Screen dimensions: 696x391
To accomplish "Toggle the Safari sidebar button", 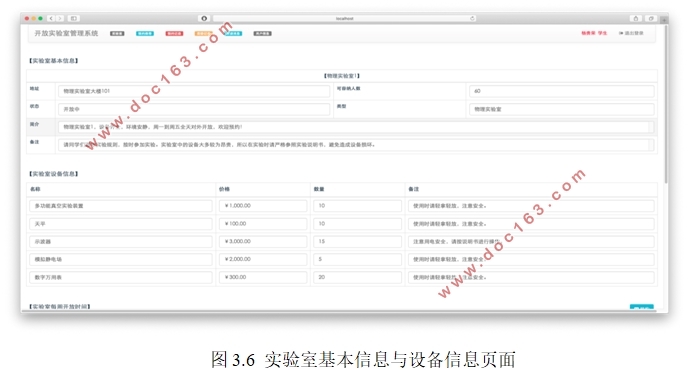I will tap(74, 18).
